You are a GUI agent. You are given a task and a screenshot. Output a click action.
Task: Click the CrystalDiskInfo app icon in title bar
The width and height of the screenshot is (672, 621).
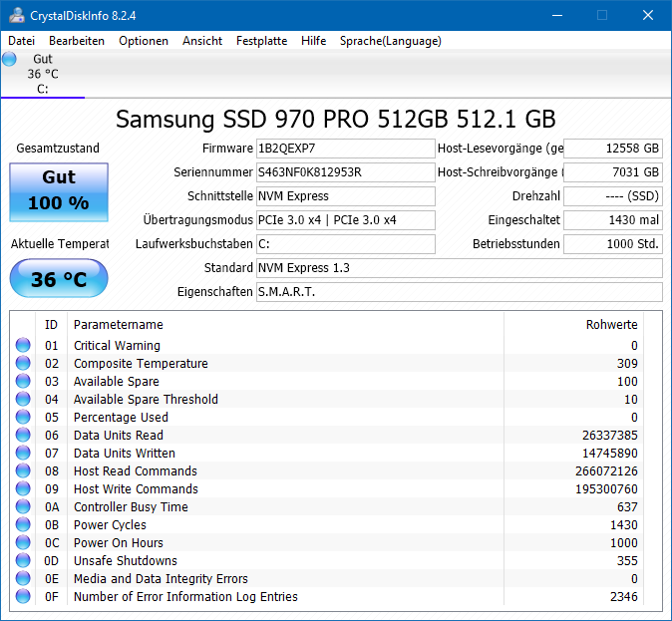pos(17,15)
